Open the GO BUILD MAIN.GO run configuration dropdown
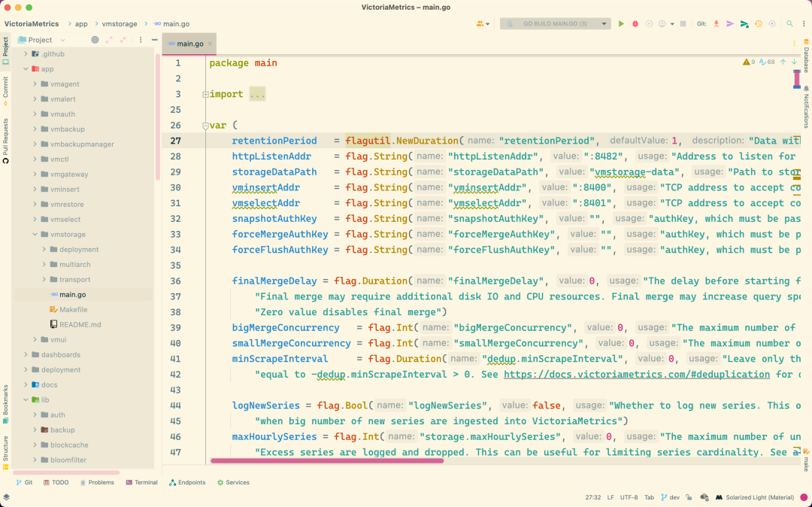This screenshot has height=507, width=812. click(555, 24)
